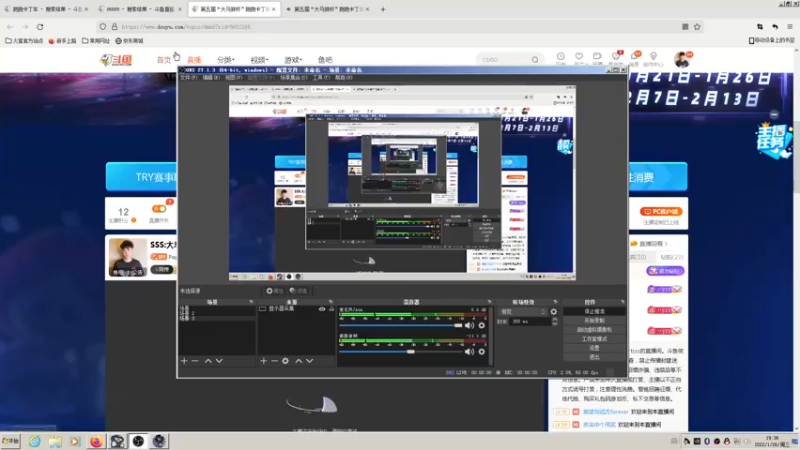This screenshot has height=450, width=800.
Task: Open the scene transition type dropdown
Action: (522, 311)
